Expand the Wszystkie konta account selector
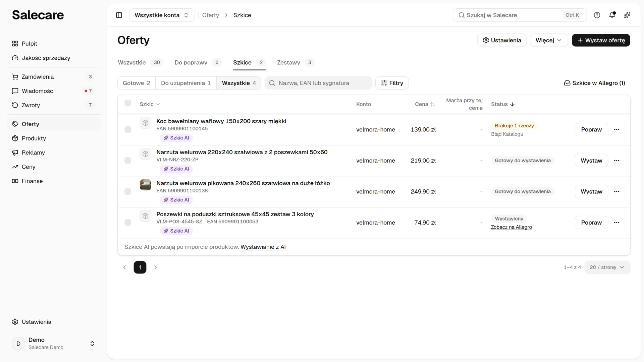The height and width of the screenshot is (362, 644). 162,15
